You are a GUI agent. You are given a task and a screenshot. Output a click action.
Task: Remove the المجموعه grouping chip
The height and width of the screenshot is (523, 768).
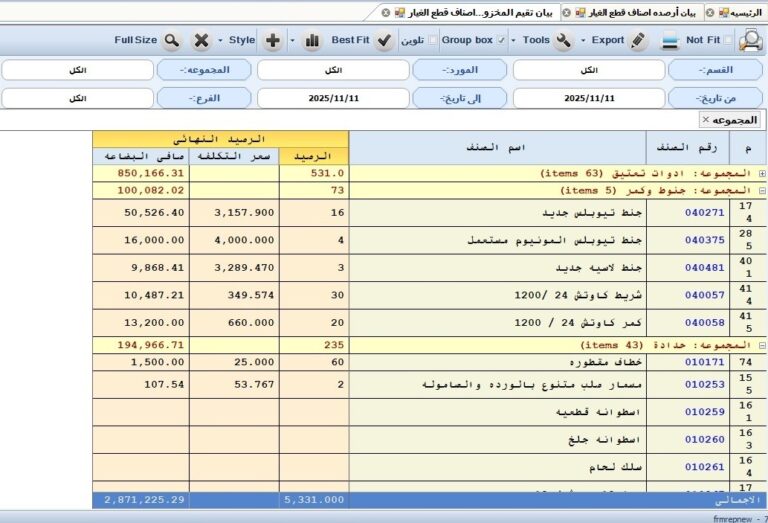705,119
